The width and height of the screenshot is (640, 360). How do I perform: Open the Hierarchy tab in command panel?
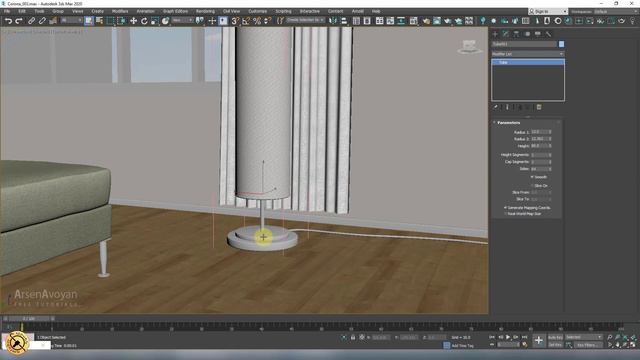pyautogui.click(x=516, y=34)
